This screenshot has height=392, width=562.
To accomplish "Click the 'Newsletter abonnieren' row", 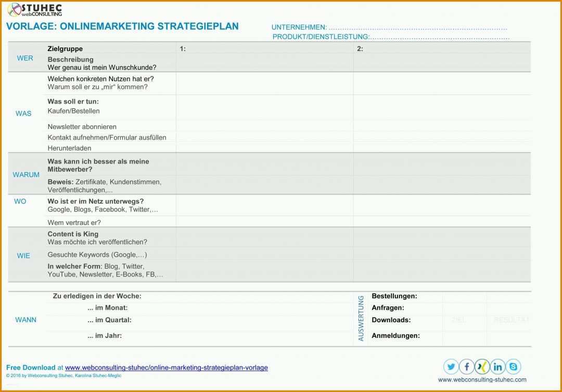I will coord(82,127).
